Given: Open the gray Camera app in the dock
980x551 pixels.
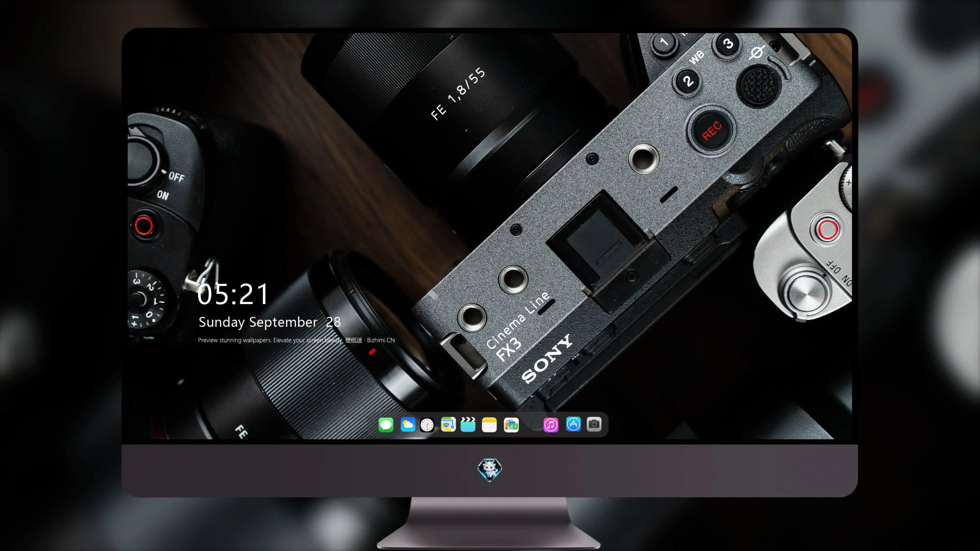Looking at the screenshot, I should click(x=594, y=424).
